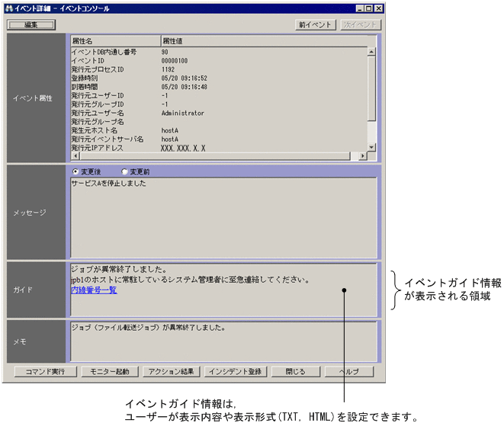504x426 pixels.
Task: Click the memo text about ファイル転送ジョブ
Action: 148,328
